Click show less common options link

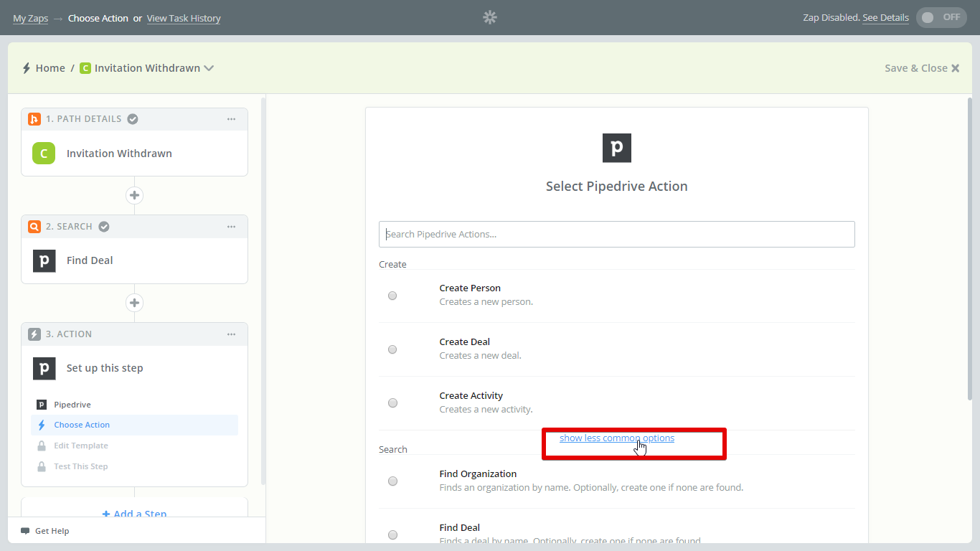[x=617, y=438]
